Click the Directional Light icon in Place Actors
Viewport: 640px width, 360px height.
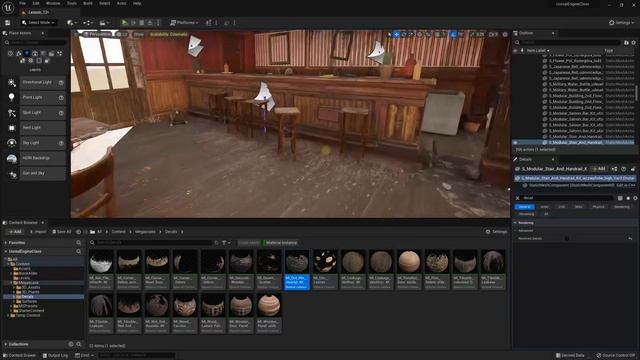click(12, 83)
